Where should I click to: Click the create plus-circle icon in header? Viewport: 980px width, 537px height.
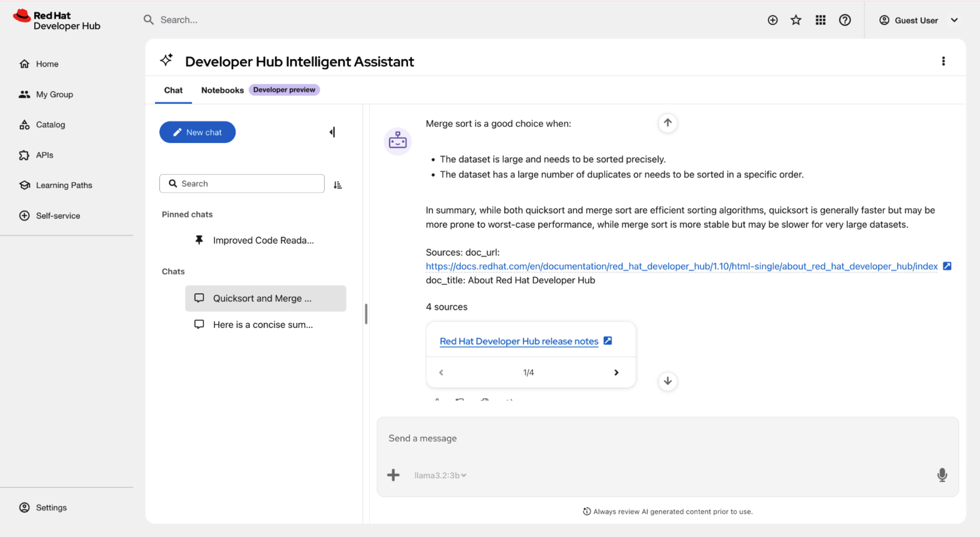[773, 20]
